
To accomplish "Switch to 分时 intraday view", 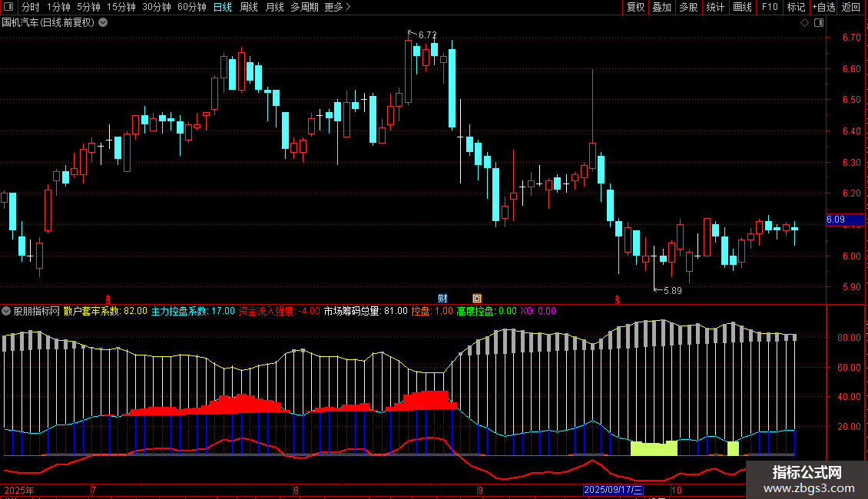I will coord(31,7).
